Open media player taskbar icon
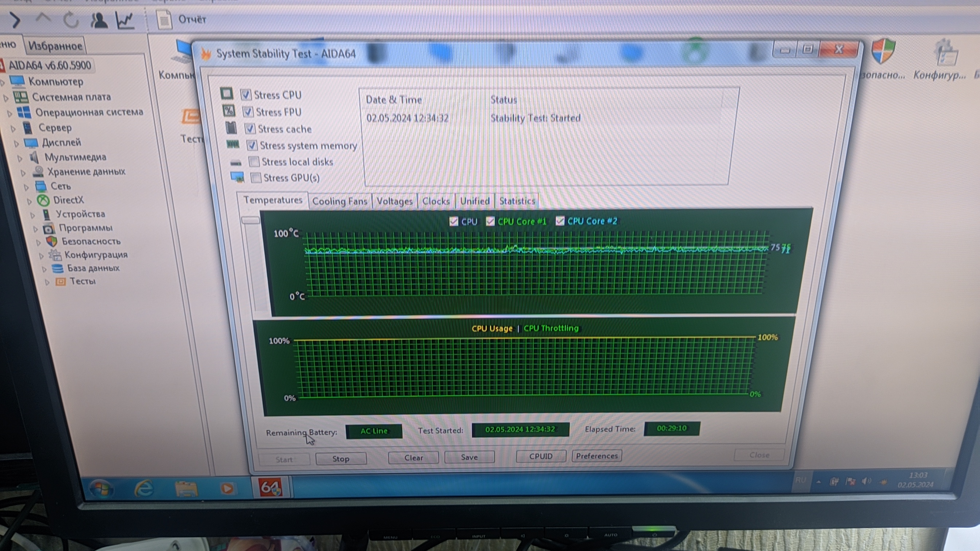 point(227,488)
